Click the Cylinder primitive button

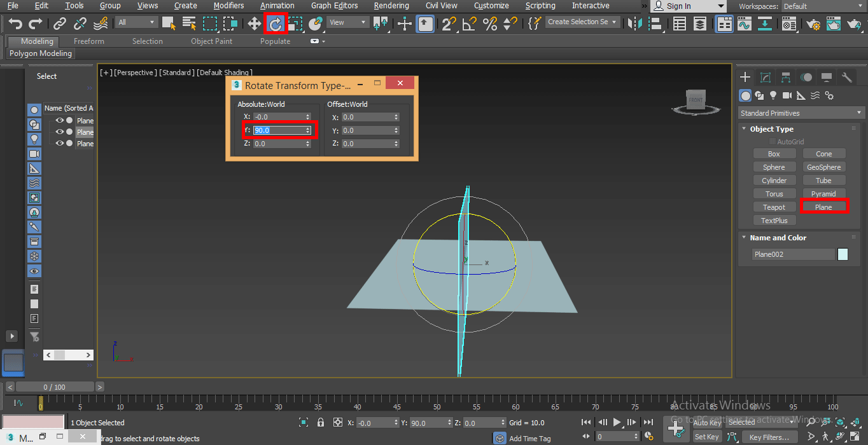[774, 181]
